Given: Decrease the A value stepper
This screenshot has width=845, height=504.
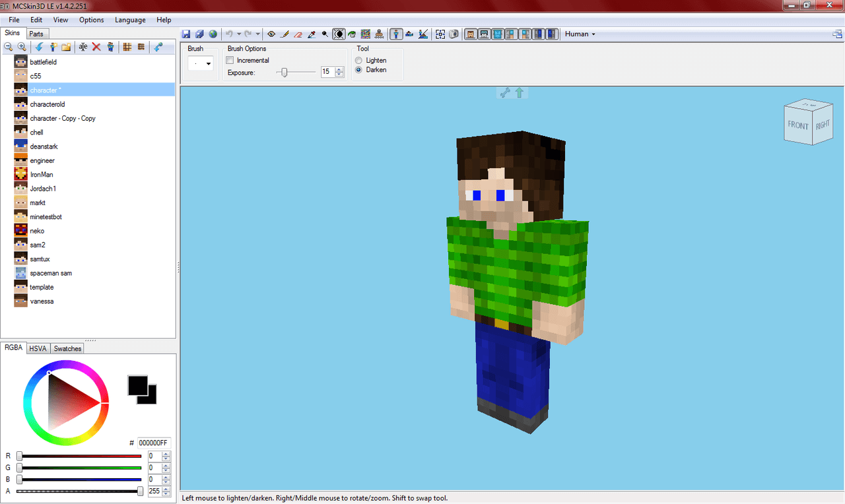Looking at the screenshot, I should click(x=166, y=494).
